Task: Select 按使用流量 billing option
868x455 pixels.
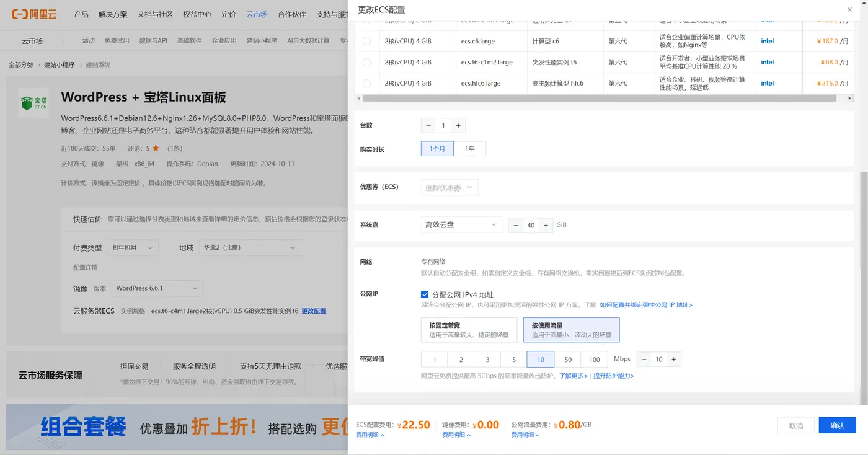Action: (571, 330)
